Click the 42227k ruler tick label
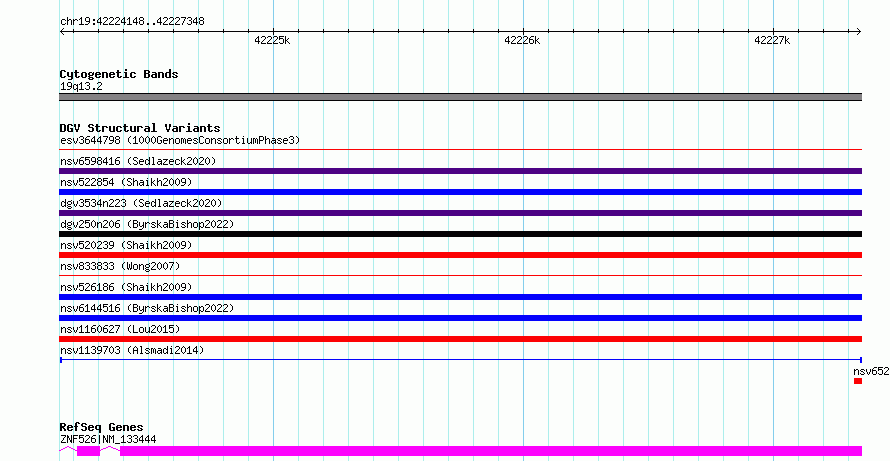Screen dimensions: 890x461 point(772,40)
